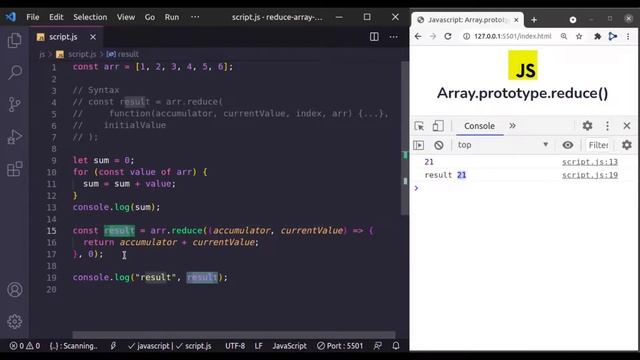Show errors and warnings in status bar

pos(25,346)
